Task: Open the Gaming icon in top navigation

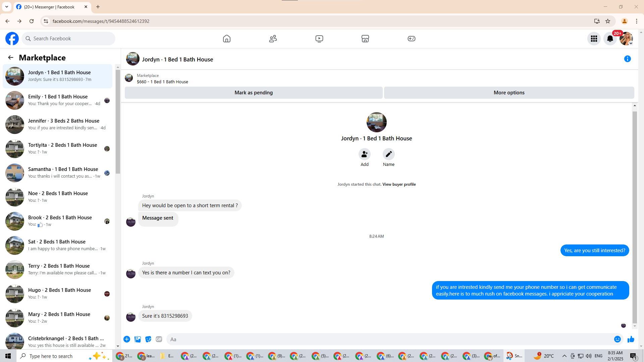Action: pos(412,39)
